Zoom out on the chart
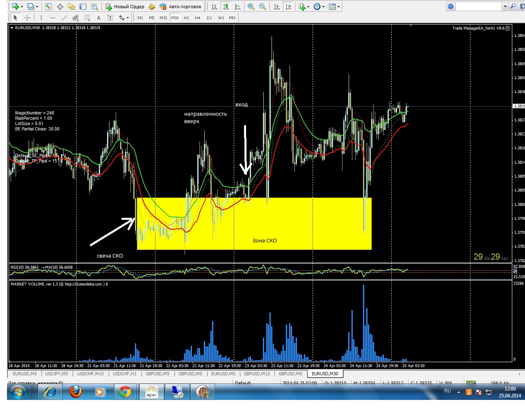 pyautogui.click(x=262, y=7)
